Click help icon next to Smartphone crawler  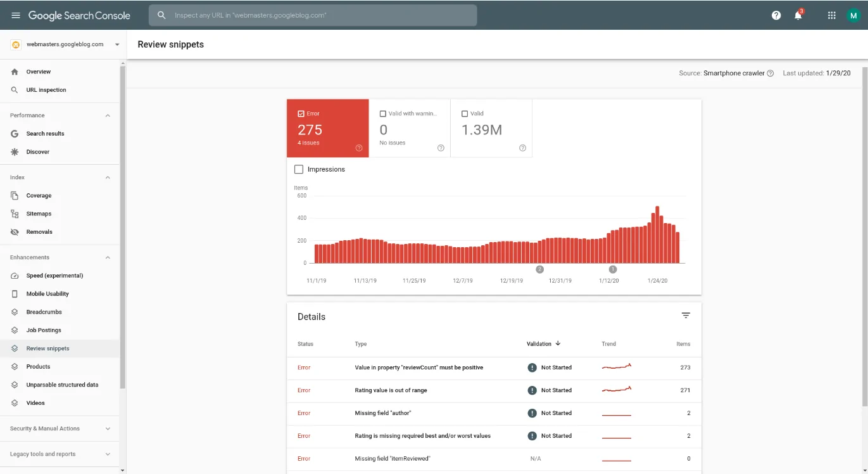pyautogui.click(x=771, y=74)
